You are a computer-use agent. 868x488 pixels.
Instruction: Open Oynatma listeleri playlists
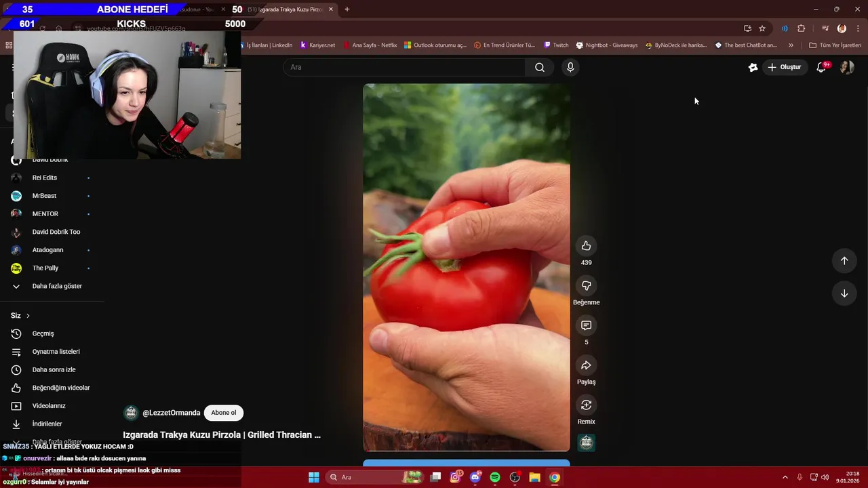[x=56, y=352]
